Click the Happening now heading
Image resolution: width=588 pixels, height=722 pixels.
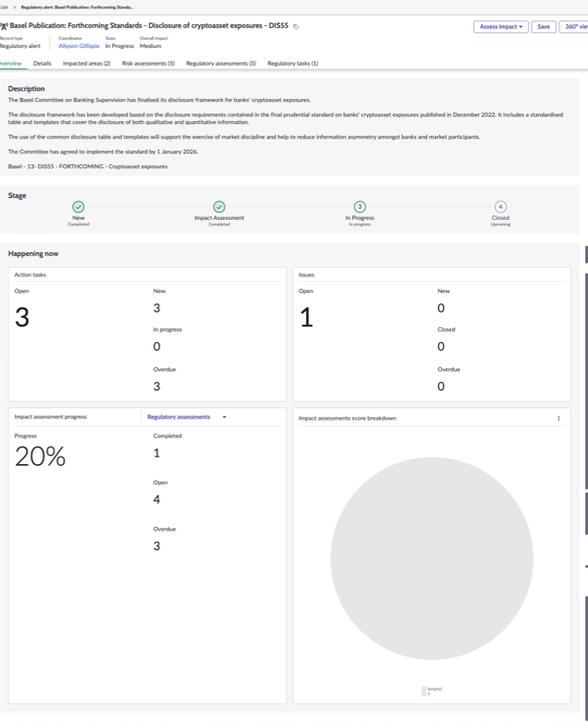pyautogui.click(x=33, y=253)
